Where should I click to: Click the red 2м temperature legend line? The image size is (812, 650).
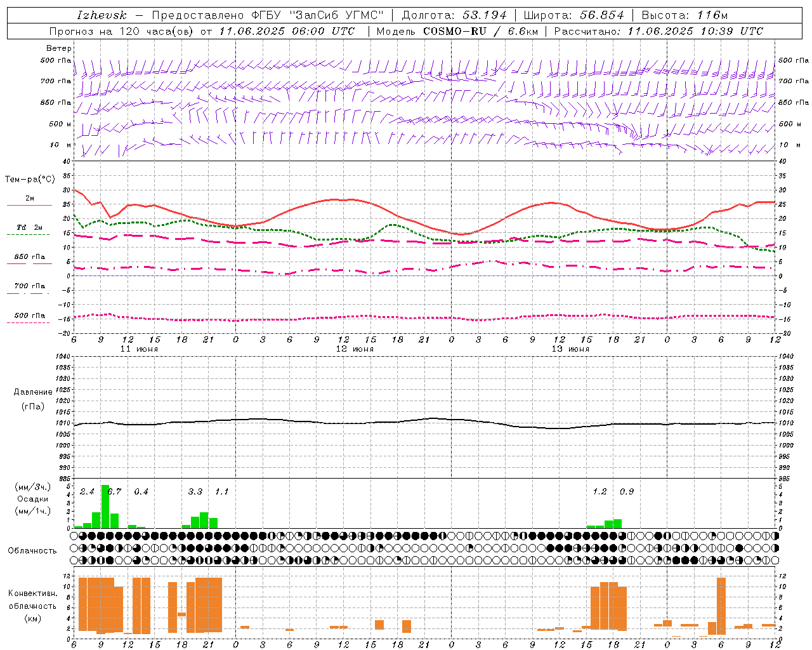29,205
